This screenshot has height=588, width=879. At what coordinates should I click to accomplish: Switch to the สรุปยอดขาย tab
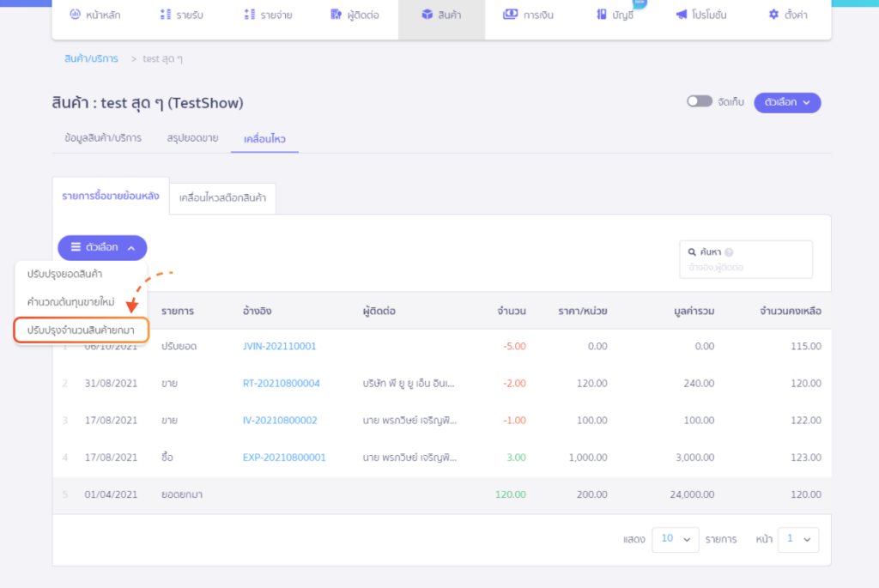point(192,137)
